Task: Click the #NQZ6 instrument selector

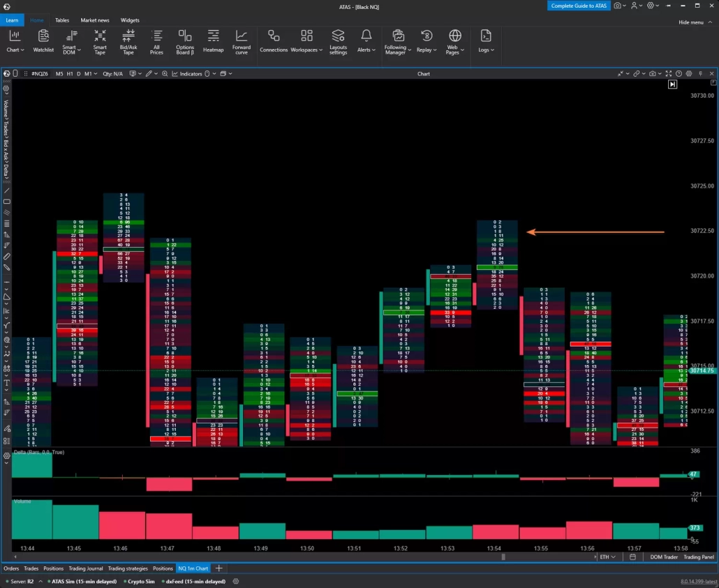Action: click(x=39, y=74)
